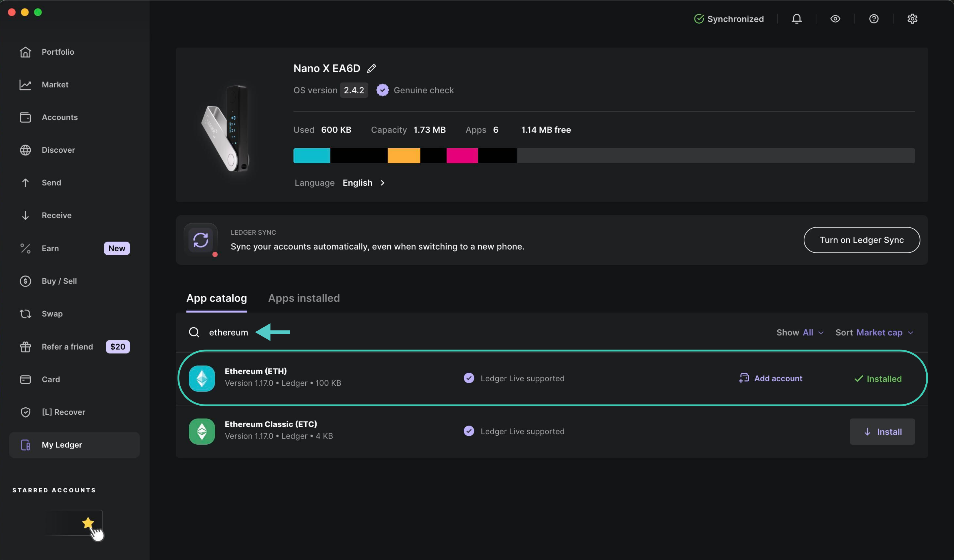Screen dimensions: 954x560
Task: Click 'Version 1.17.0 • Ledger • 100 KB' text
Action: pos(283,383)
